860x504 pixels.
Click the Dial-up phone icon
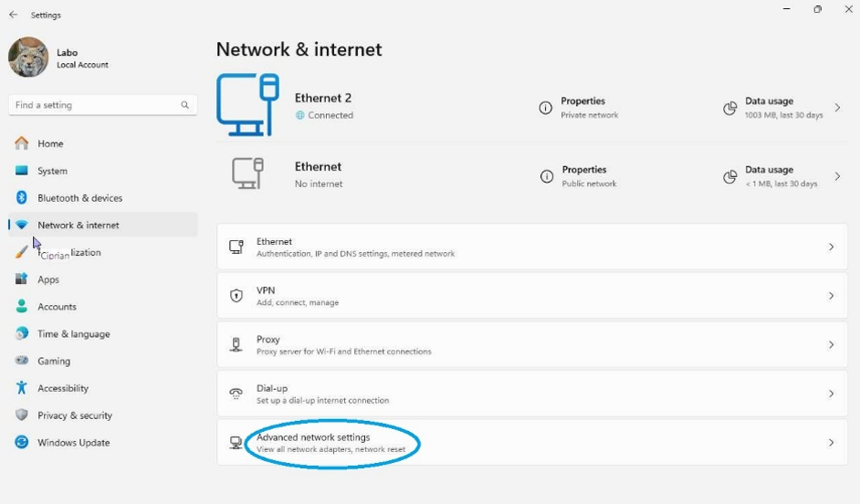(236, 394)
